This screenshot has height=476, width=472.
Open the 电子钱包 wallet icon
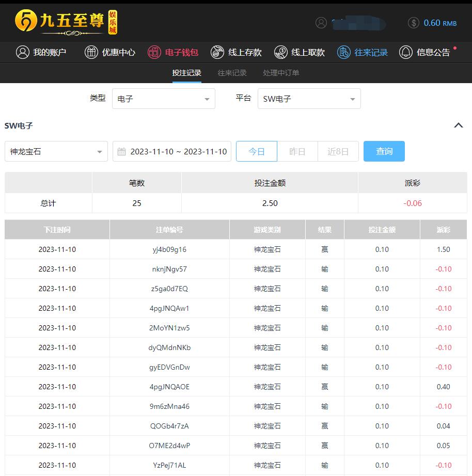tap(154, 52)
